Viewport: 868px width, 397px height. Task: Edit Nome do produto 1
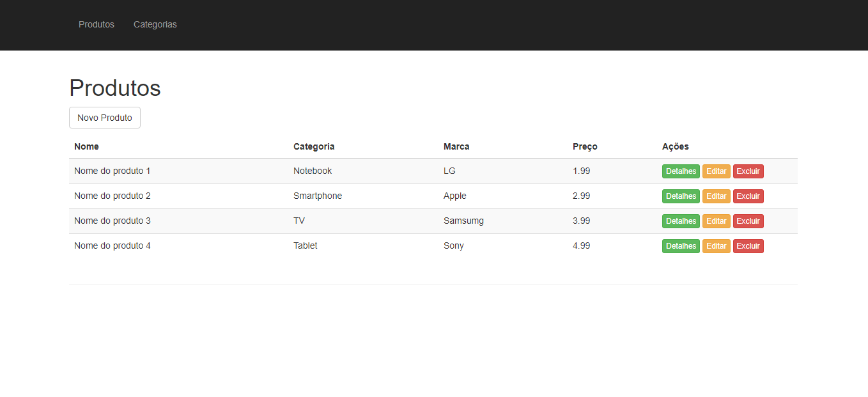coord(716,171)
